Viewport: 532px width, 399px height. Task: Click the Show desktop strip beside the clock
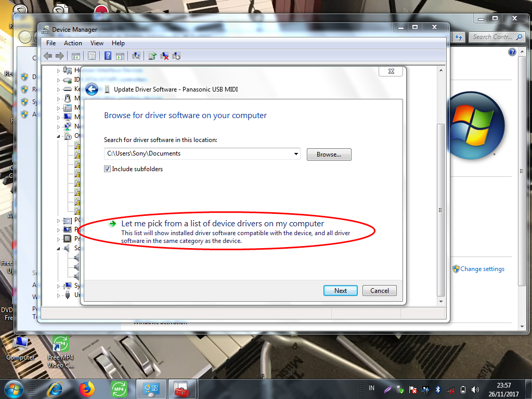tap(529, 389)
